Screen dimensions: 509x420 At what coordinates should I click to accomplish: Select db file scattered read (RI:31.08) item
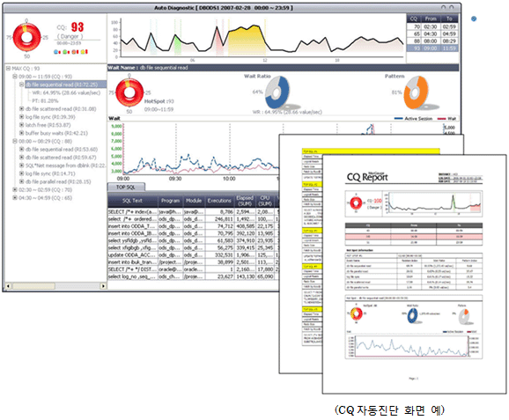pos(61,108)
